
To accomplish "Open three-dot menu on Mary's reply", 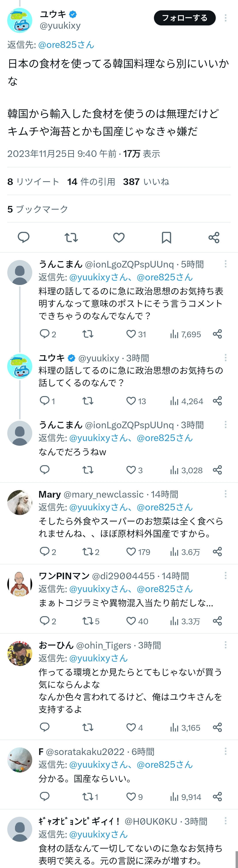I will point(226,494).
